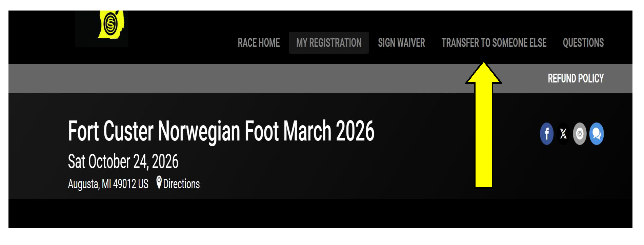This screenshot has height=245, width=644.
Task: Share the event on X
Action: tap(563, 134)
